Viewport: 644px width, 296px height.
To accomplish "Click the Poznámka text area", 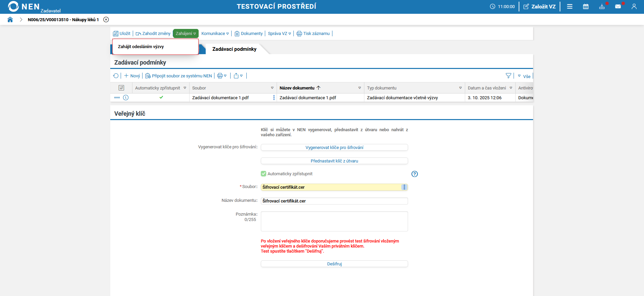I will [334, 221].
